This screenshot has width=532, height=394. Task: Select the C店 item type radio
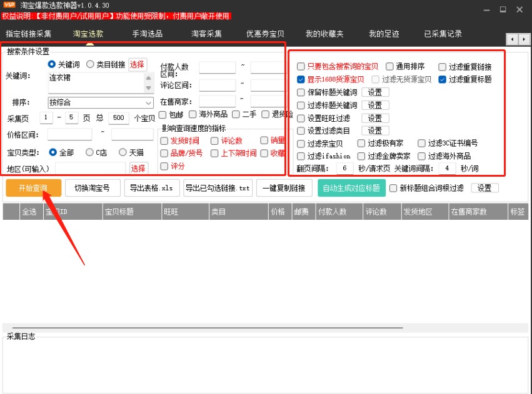click(89, 152)
